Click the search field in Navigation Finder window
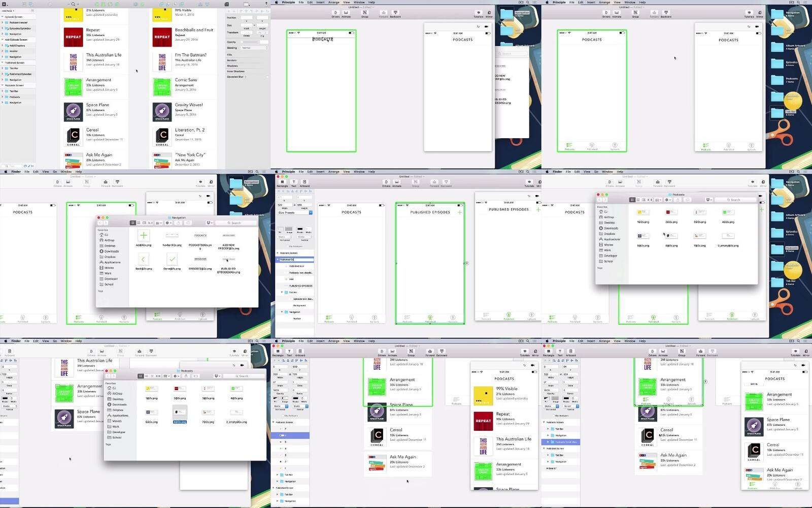This screenshot has width=812, height=508. point(234,223)
